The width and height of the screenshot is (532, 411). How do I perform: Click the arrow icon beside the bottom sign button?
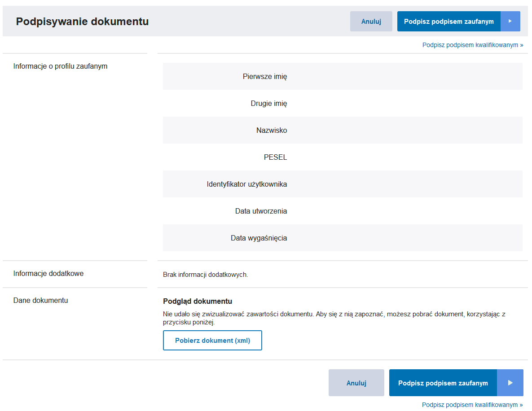coord(510,383)
